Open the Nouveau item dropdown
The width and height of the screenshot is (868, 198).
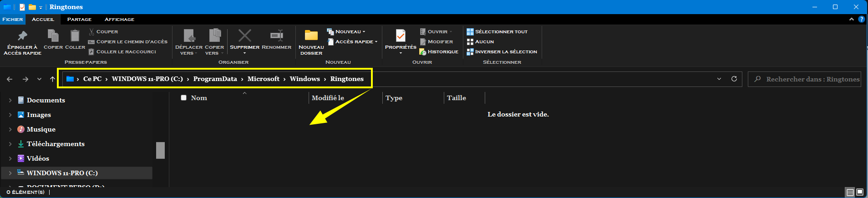pyautogui.click(x=346, y=31)
